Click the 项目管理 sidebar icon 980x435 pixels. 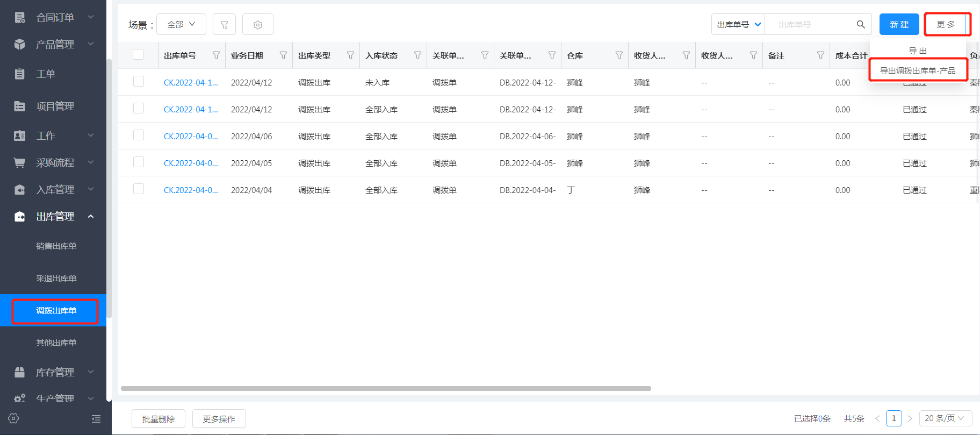tap(20, 106)
